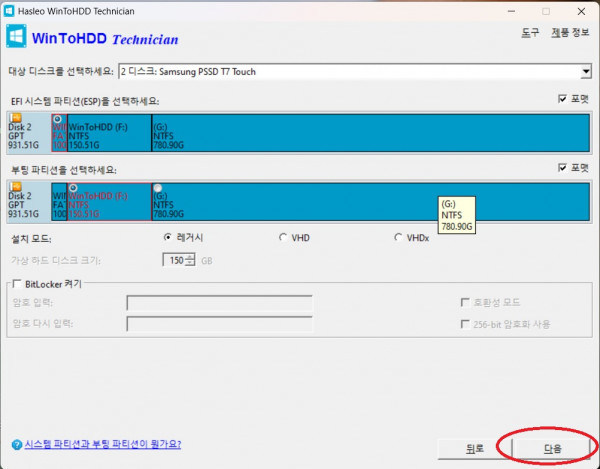Open the system and boot partition help link
The image size is (600, 469).
(x=103, y=444)
